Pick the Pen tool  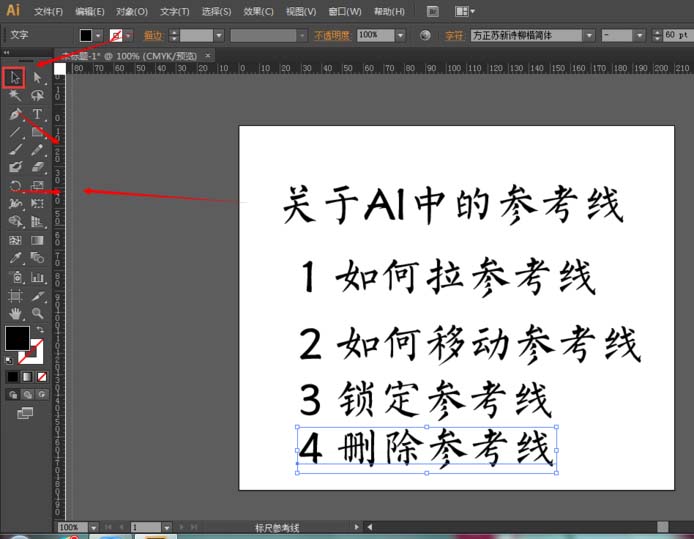click(x=15, y=114)
